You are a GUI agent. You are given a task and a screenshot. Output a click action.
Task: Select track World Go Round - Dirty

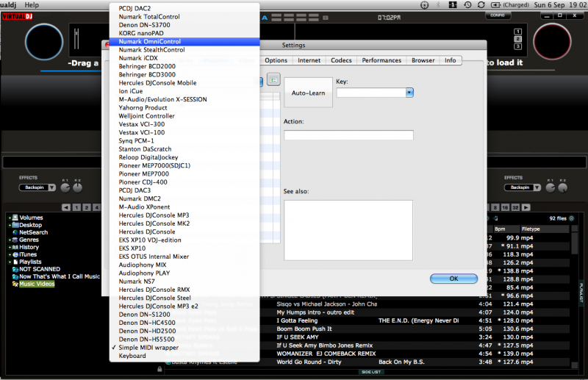click(x=309, y=362)
